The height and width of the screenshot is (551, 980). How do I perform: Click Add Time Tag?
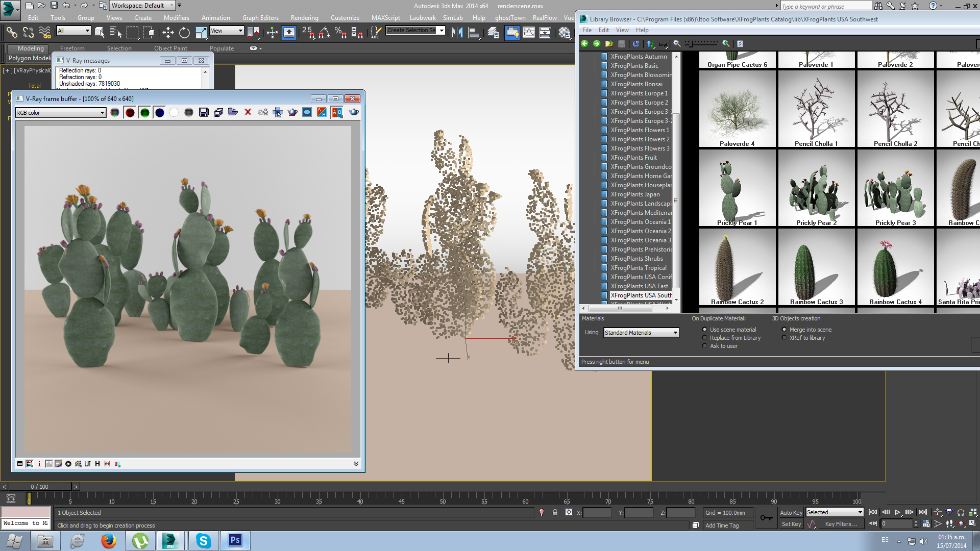(722, 525)
